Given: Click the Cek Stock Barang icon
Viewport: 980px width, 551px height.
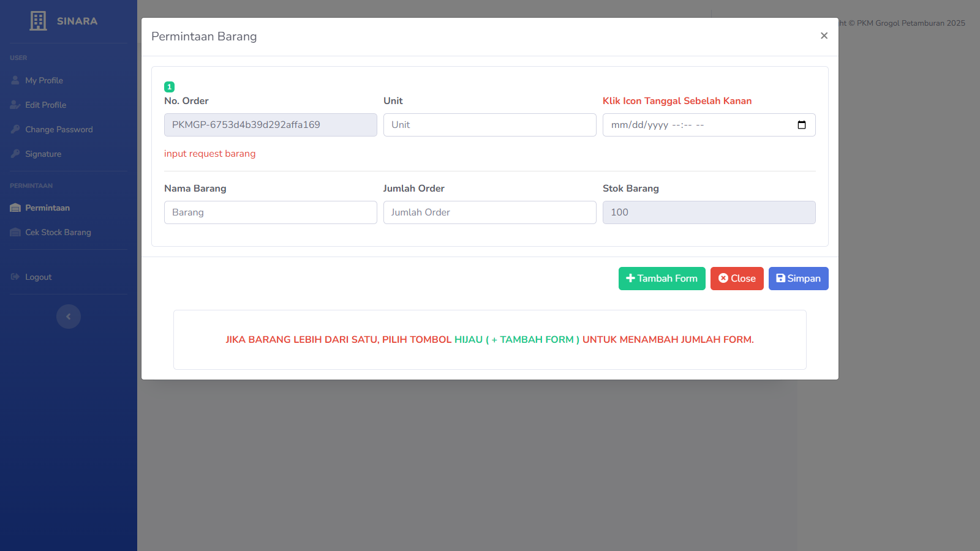Looking at the screenshot, I should (x=15, y=232).
